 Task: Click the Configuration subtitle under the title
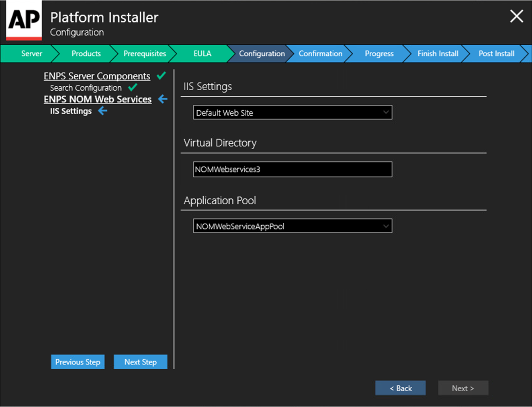tap(77, 32)
